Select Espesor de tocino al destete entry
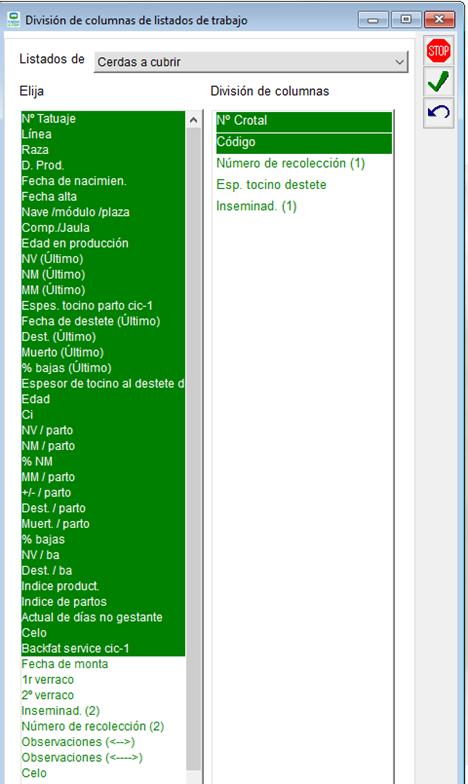This screenshot has width=468, height=784. (103, 384)
